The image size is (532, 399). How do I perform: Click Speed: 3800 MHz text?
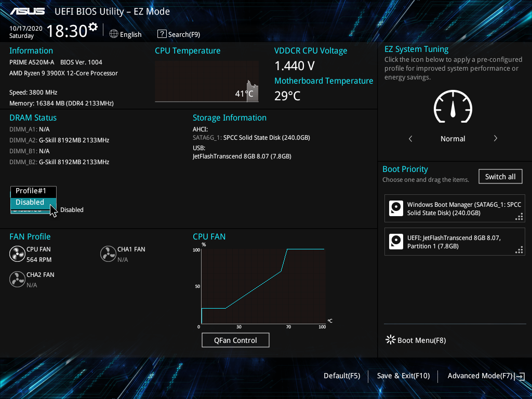[x=33, y=92]
